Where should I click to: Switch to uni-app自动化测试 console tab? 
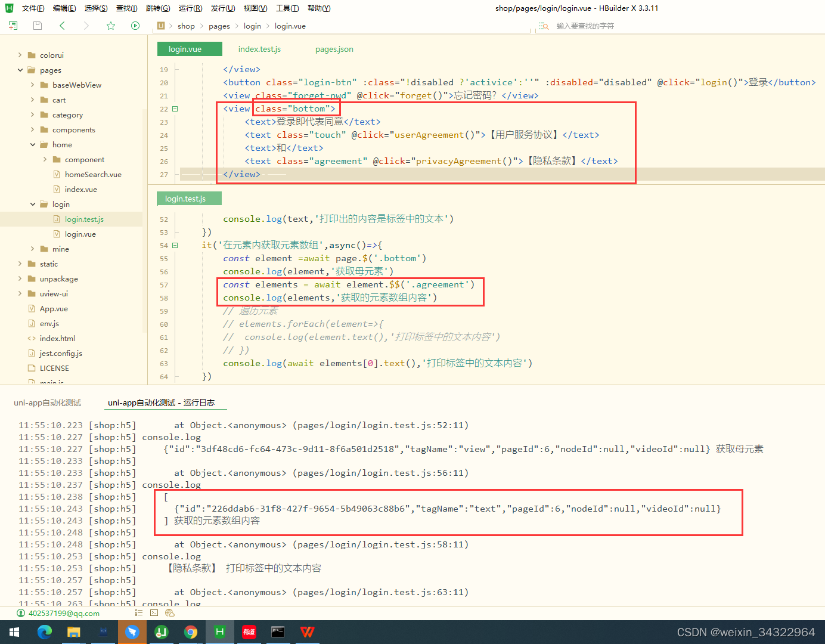point(48,403)
